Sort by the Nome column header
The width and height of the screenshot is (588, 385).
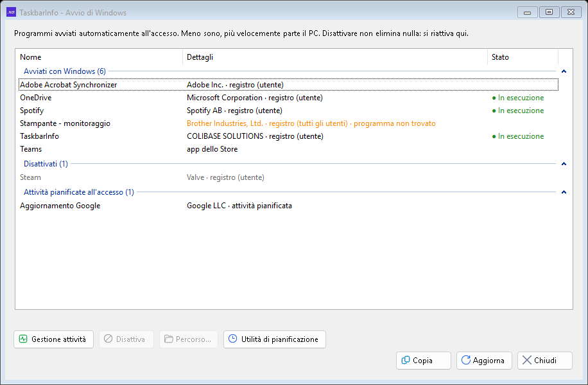coord(99,57)
